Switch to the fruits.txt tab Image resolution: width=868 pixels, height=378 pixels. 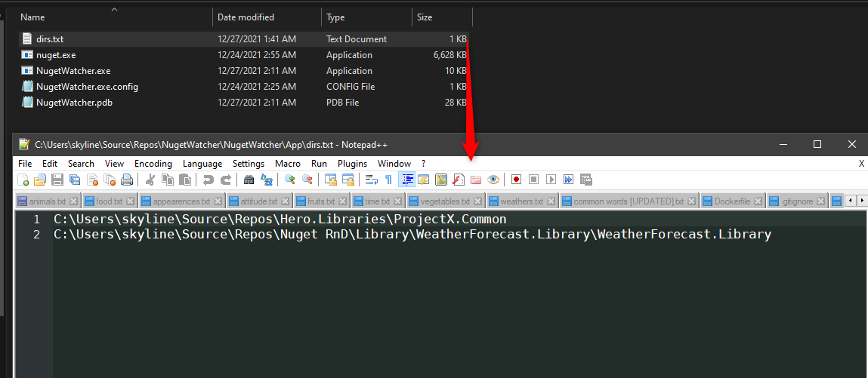tap(322, 201)
